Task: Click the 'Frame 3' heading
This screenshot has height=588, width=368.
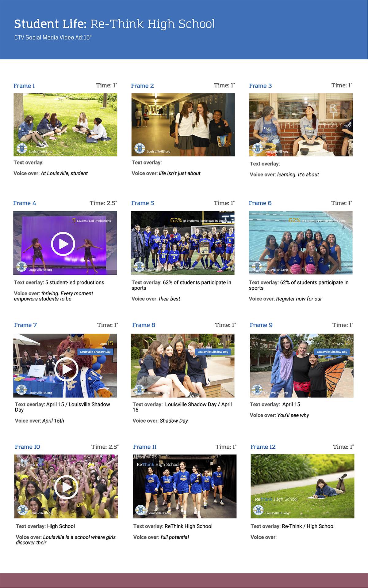Action: 260,86
